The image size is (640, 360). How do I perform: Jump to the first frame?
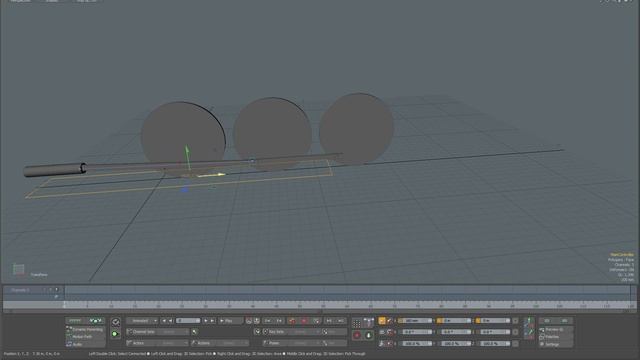tap(164, 321)
